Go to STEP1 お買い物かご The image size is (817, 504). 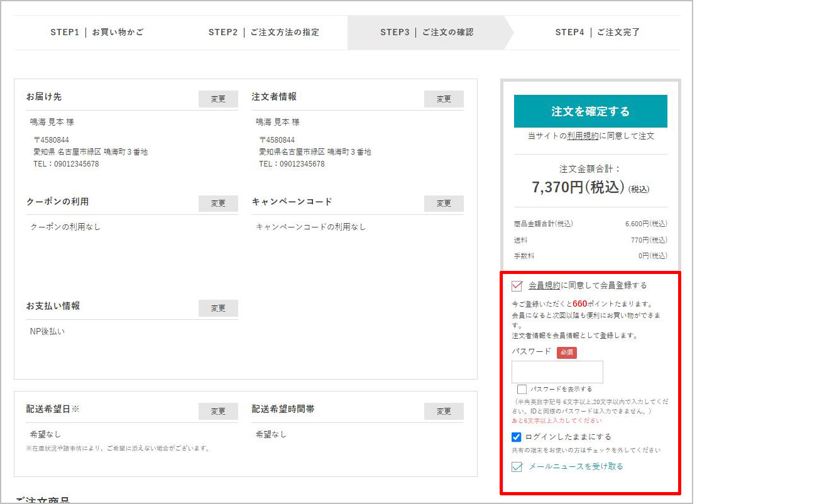coord(97,32)
